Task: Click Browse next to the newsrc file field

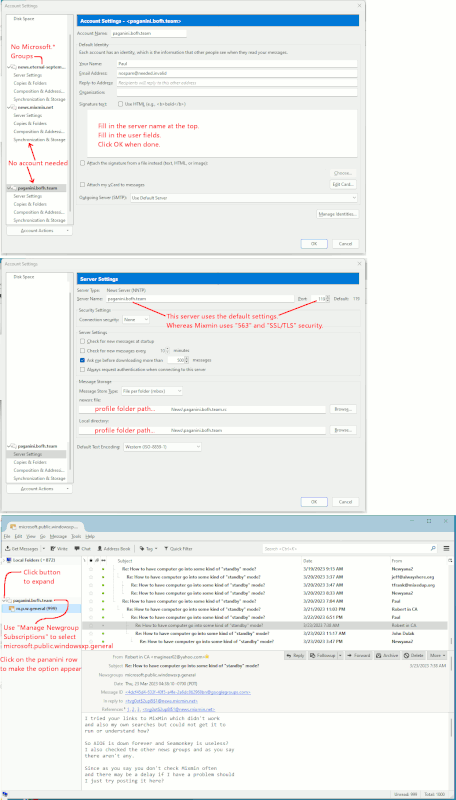Action: 343,409
